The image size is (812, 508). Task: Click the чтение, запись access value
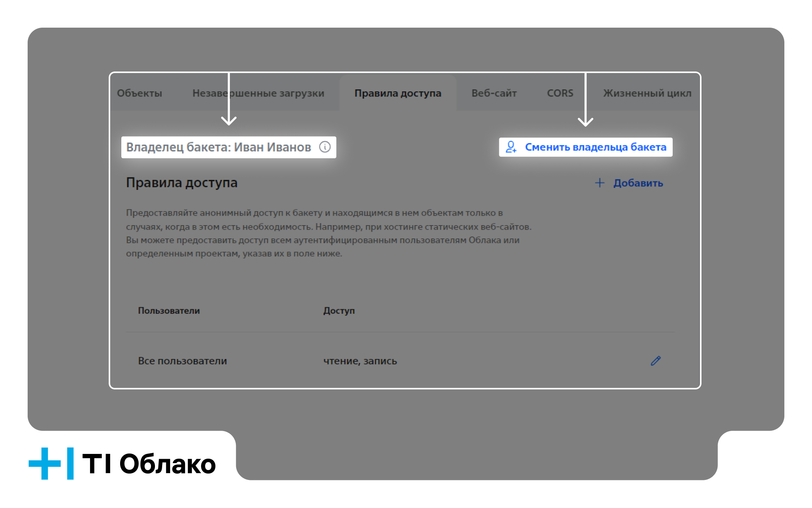pos(360,361)
